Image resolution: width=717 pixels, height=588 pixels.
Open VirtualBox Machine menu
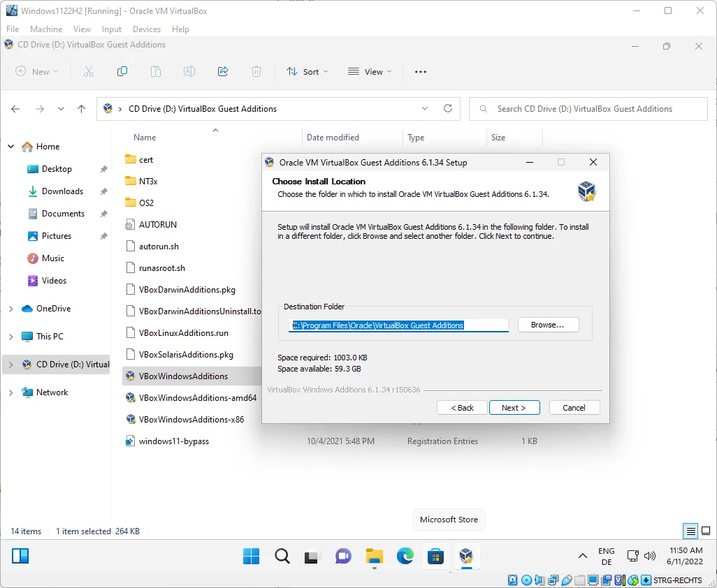point(46,29)
